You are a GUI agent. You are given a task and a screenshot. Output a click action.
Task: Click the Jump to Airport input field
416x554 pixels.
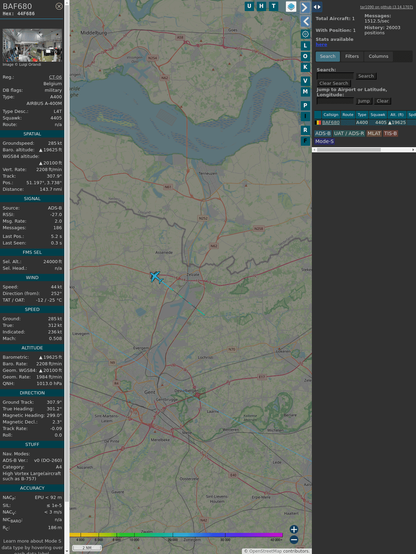click(x=335, y=101)
